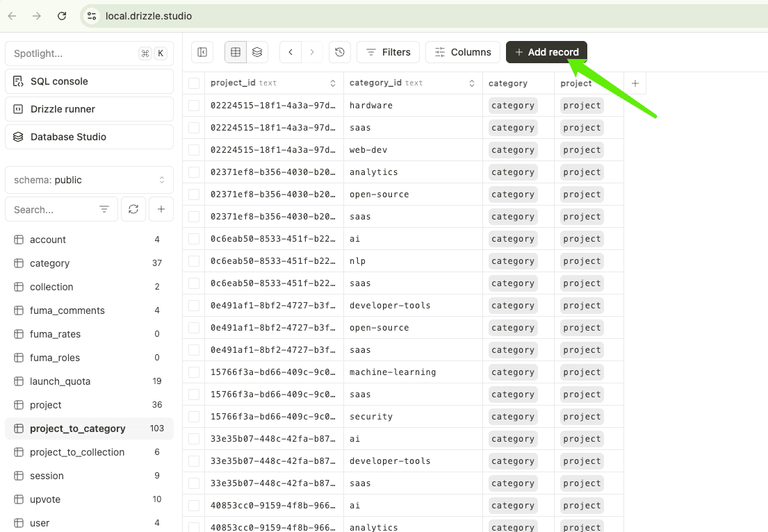This screenshot has width=768, height=532.
Task: Check the row with analytics 02371ef8
Action: tap(194, 172)
